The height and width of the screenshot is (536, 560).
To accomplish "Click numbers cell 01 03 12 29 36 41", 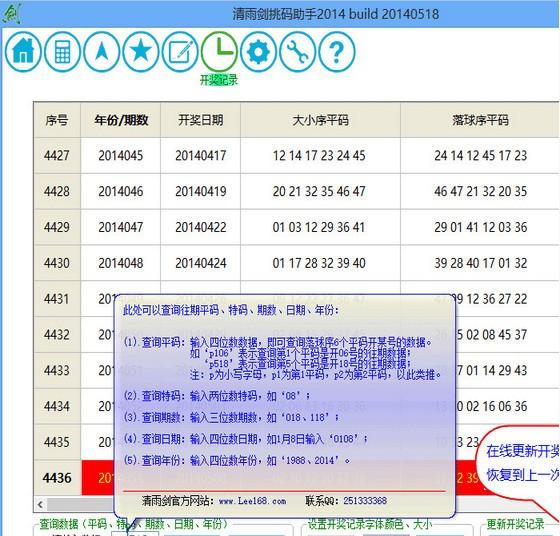I will click(x=319, y=227).
